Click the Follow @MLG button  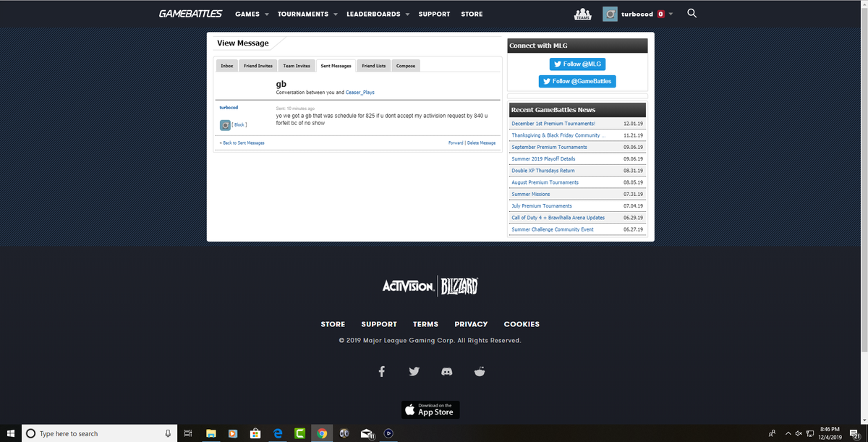577,64
